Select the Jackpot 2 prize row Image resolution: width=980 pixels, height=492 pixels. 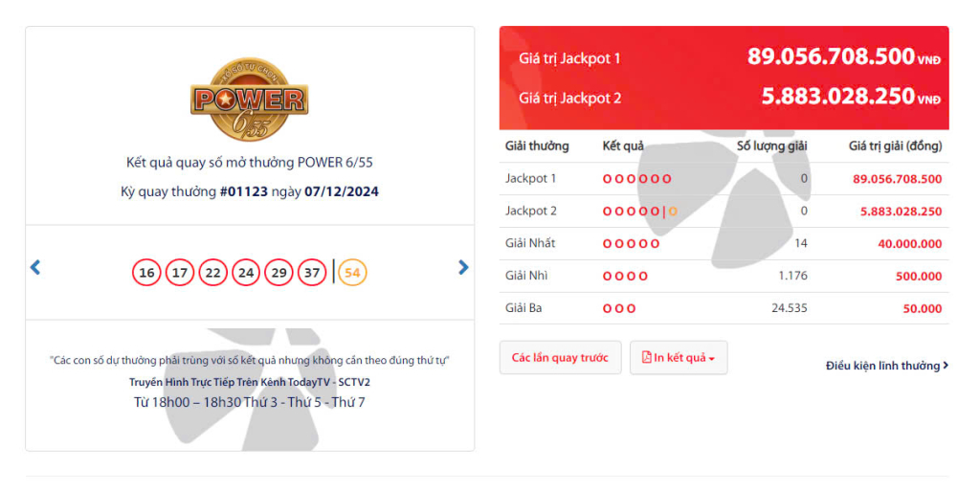(x=724, y=212)
